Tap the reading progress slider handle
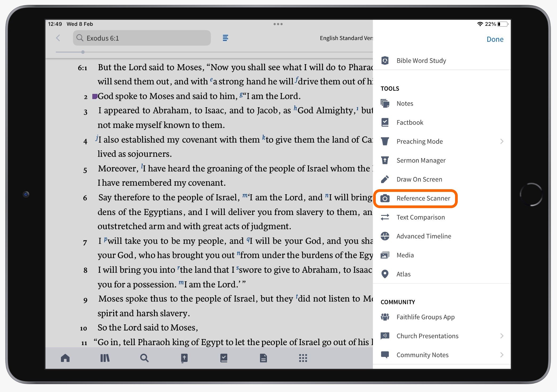The width and height of the screenshot is (557, 392). point(83,52)
